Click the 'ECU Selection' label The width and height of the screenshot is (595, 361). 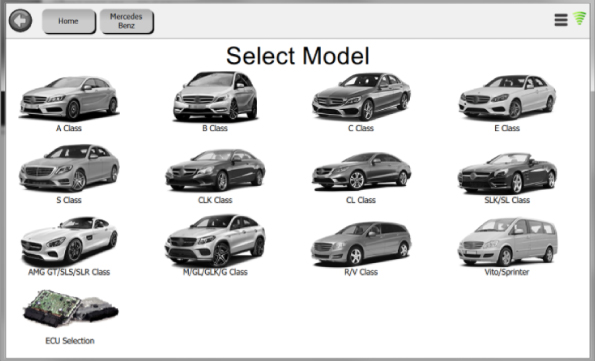pyautogui.click(x=70, y=341)
